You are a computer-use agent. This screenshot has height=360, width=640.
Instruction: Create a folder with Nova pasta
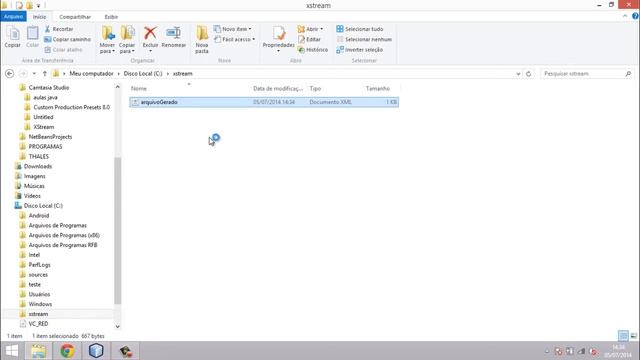coord(202,39)
